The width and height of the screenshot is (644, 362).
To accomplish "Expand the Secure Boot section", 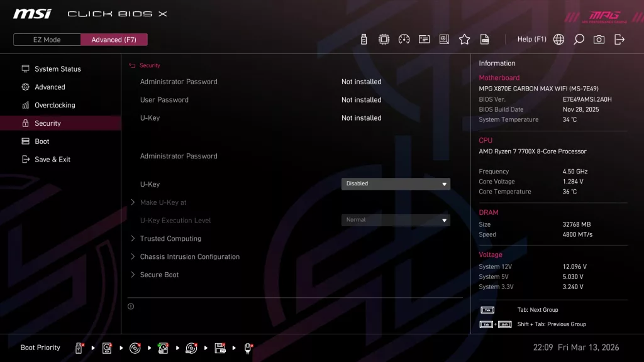I will click(160, 275).
